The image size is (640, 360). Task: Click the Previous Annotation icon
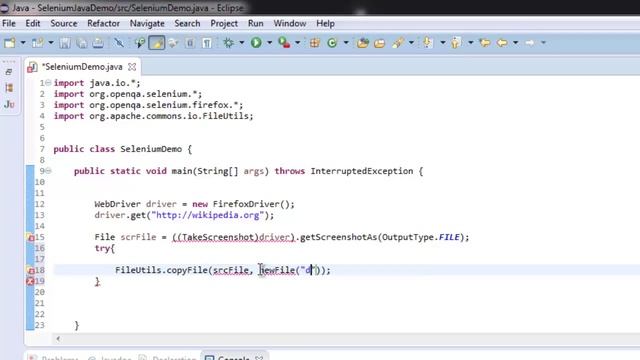pos(456,42)
